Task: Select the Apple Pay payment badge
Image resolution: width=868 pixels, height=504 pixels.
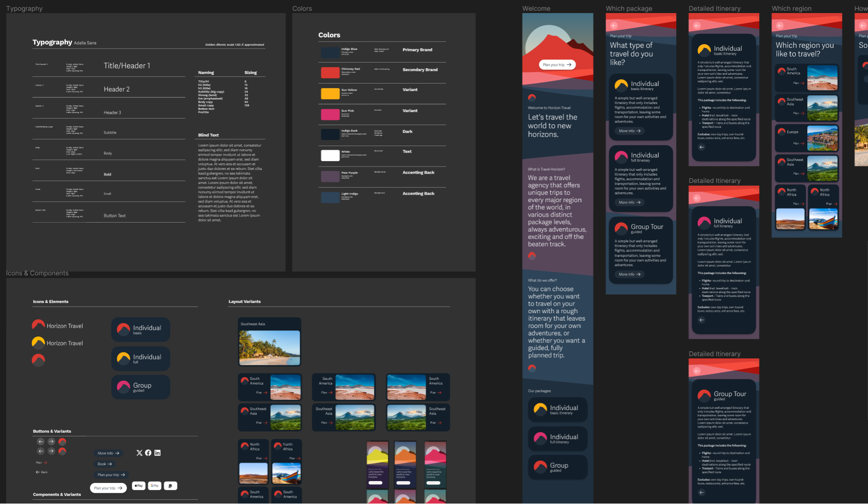Action: click(139, 486)
